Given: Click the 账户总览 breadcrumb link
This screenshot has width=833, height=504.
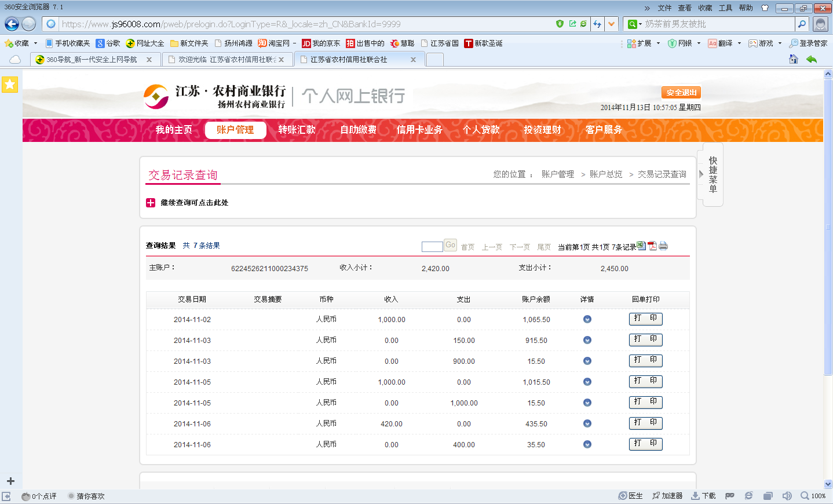Looking at the screenshot, I should [x=605, y=174].
